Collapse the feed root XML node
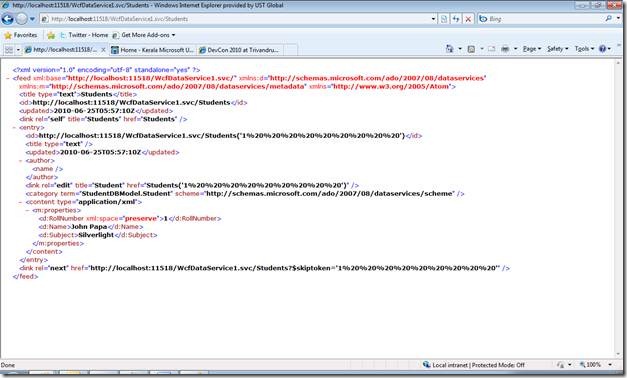The width and height of the screenshot is (627, 378). [x=8, y=78]
